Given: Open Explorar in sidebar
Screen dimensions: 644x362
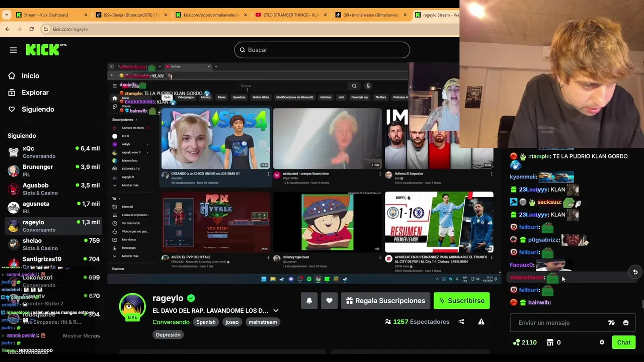Looking at the screenshot, I should click(x=35, y=93).
